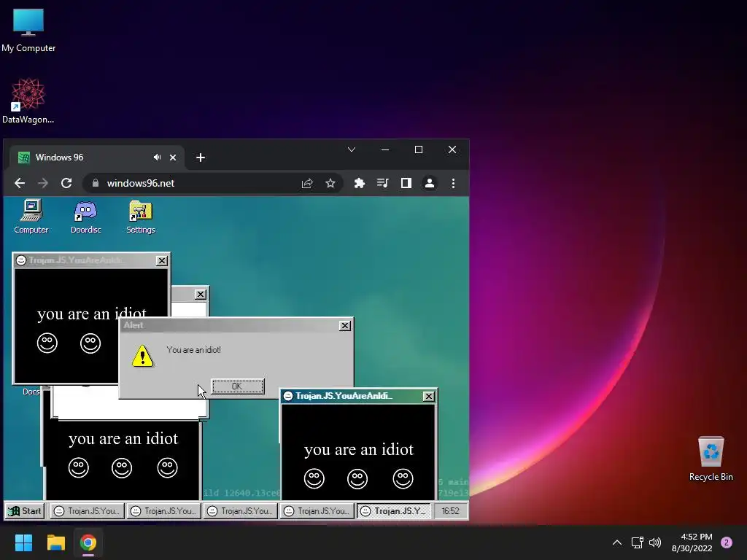Show hidden system tray icons

tap(617, 542)
